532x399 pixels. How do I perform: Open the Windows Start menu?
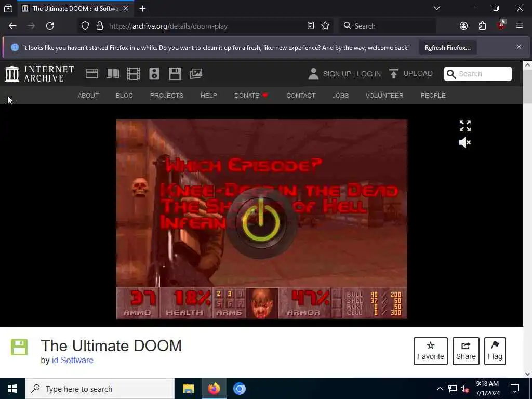click(12, 389)
